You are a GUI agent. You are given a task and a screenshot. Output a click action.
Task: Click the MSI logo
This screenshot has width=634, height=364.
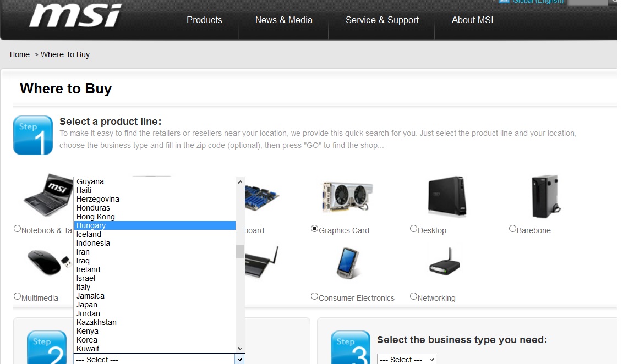coord(75,16)
